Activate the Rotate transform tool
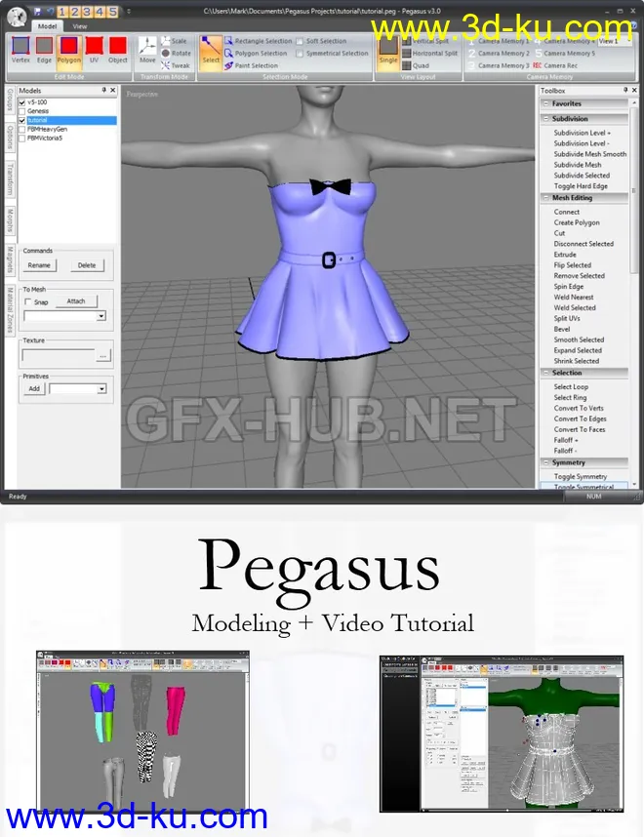Viewport: 644px width, 837px height. tap(176, 53)
